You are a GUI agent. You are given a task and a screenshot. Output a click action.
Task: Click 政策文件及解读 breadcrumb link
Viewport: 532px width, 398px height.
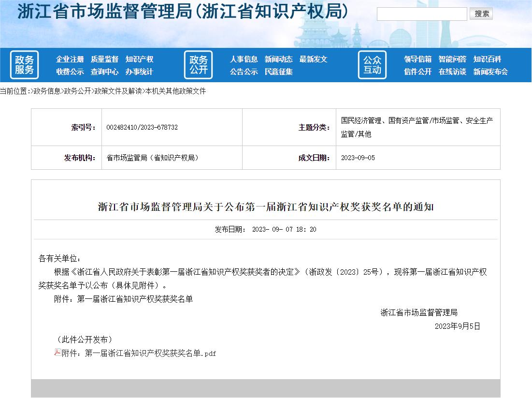[x=118, y=91]
